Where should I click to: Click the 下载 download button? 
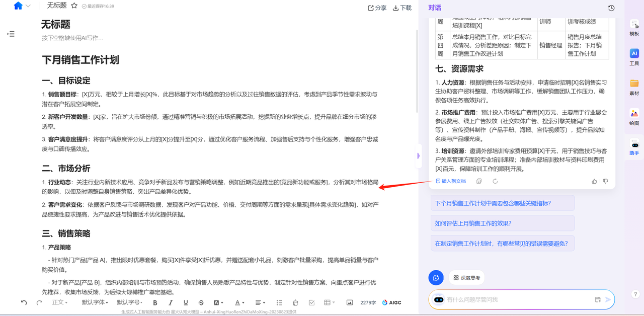[x=402, y=8]
